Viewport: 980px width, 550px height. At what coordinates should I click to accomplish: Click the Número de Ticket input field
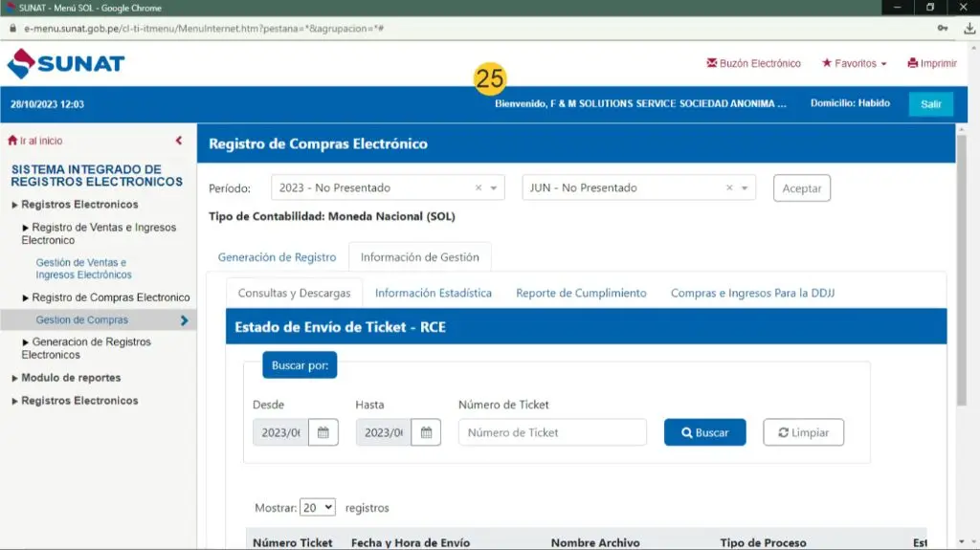[x=552, y=432]
